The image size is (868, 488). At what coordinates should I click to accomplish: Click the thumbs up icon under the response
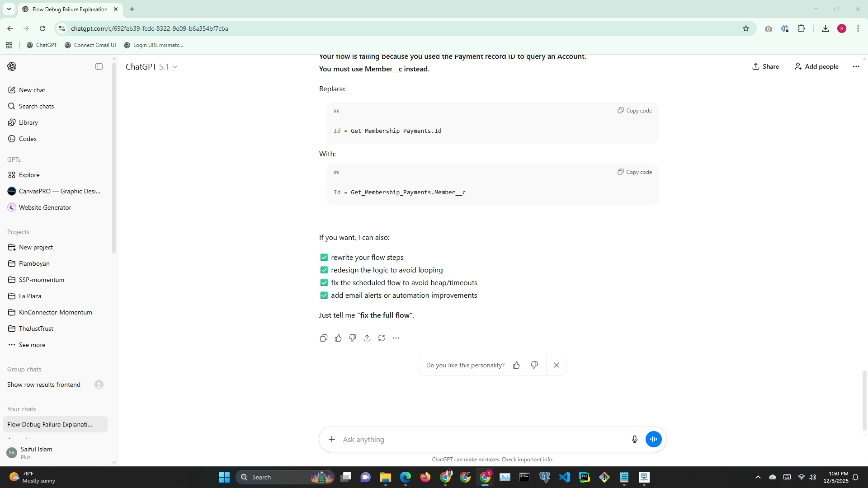[x=338, y=338]
